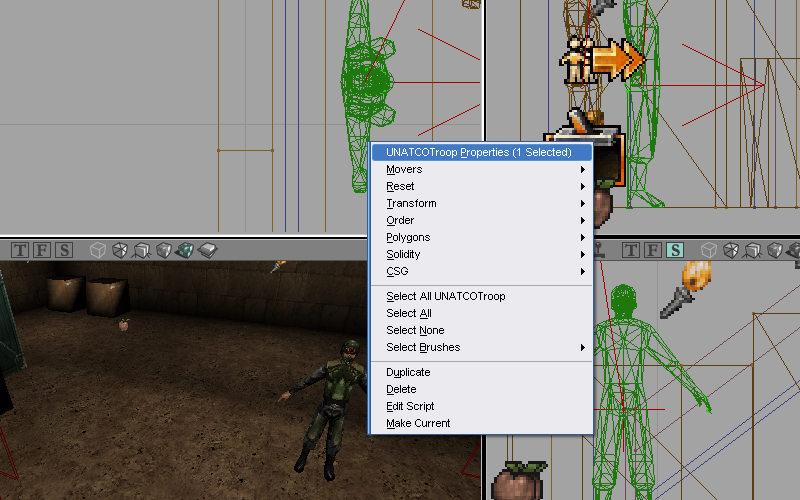This screenshot has width=800, height=500.
Task: Toggle Top view (T) in the 3D viewport toolbar
Action: tap(20, 250)
